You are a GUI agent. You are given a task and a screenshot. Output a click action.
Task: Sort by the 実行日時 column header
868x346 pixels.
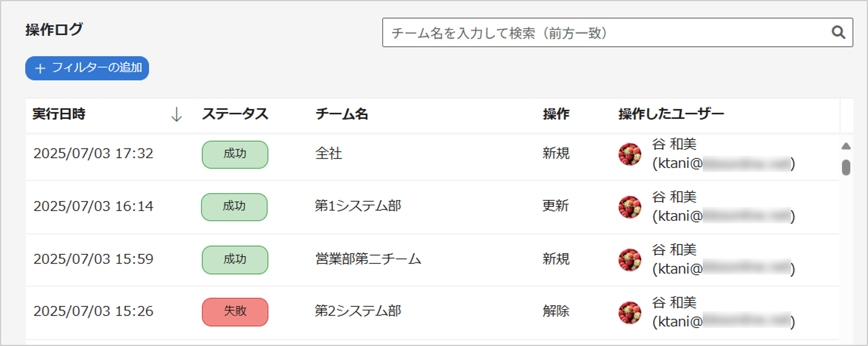pyautogui.click(x=59, y=114)
